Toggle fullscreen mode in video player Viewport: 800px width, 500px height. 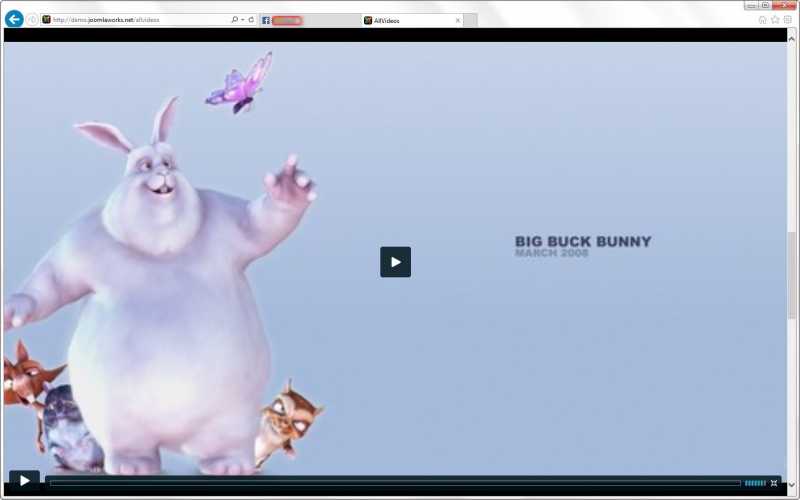(774, 483)
